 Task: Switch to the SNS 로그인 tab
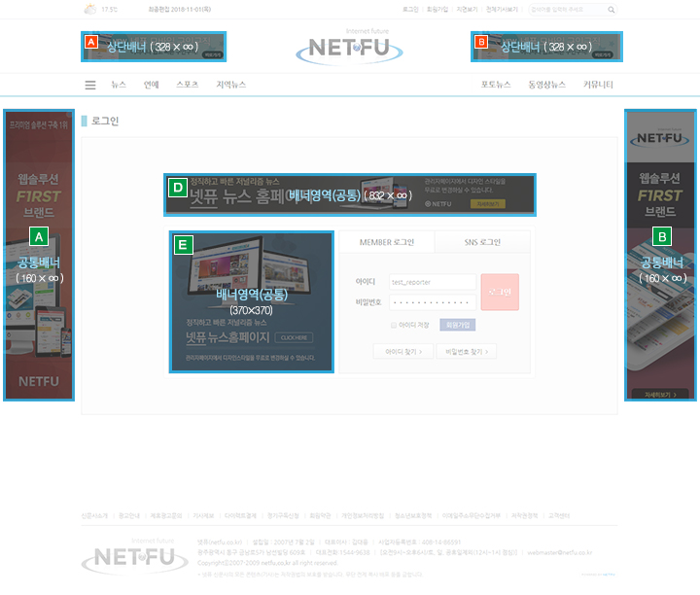coord(482,242)
